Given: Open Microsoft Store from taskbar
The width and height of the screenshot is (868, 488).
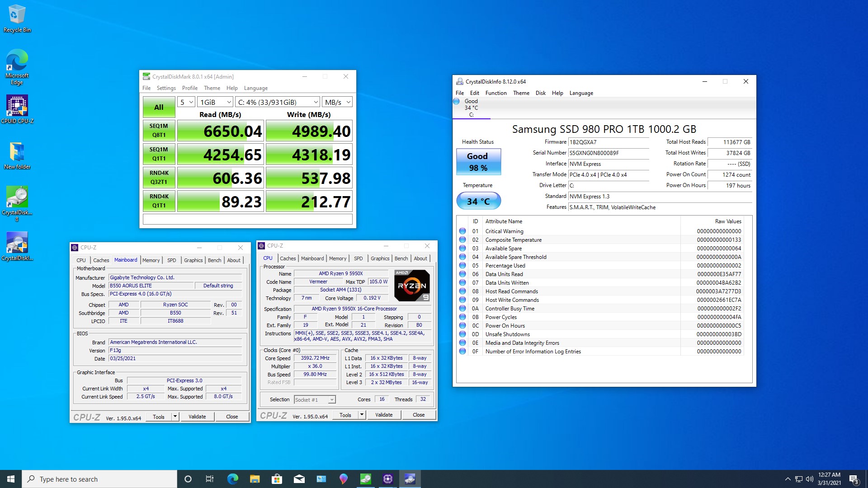Looking at the screenshot, I should coord(277,479).
